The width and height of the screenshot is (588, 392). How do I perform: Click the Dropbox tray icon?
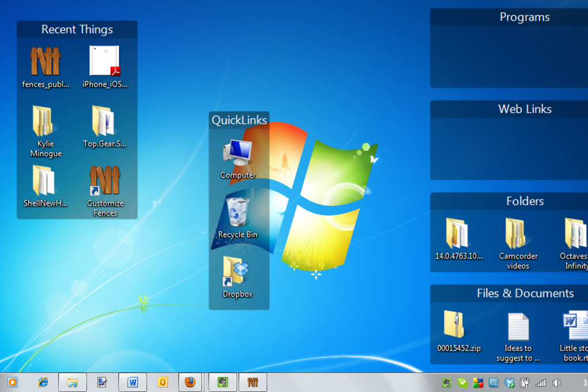pyautogui.click(x=510, y=383)
